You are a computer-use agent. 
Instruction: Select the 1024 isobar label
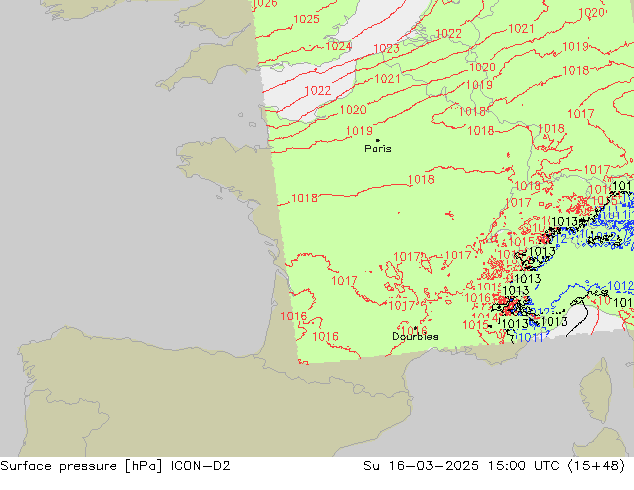(338, 46)
